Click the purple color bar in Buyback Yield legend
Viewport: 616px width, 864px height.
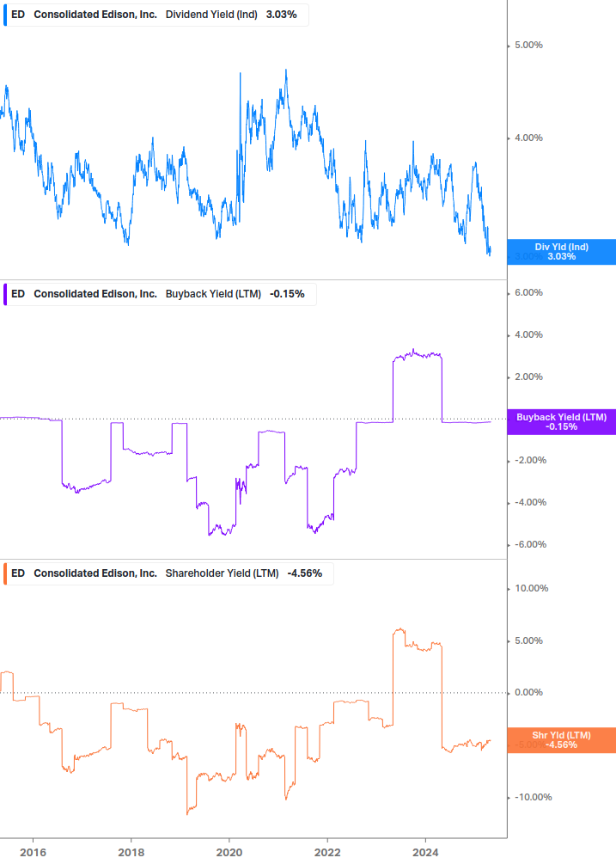coord(5,294)
